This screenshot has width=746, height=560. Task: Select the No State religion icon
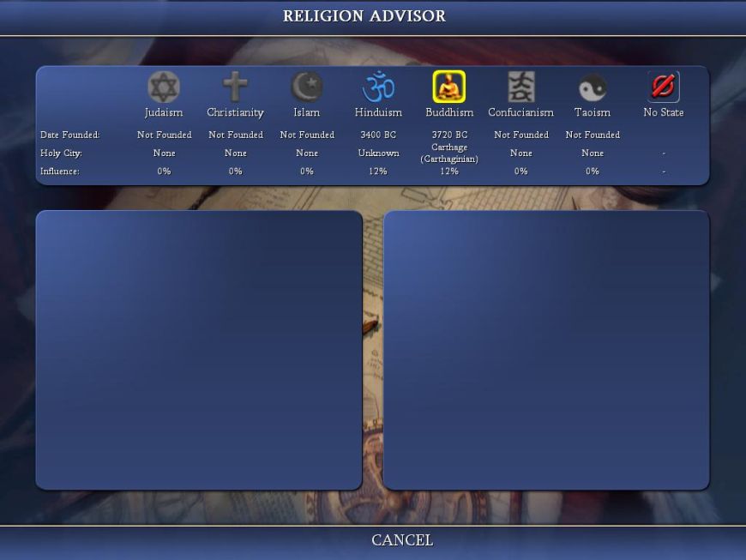point(663,87)
